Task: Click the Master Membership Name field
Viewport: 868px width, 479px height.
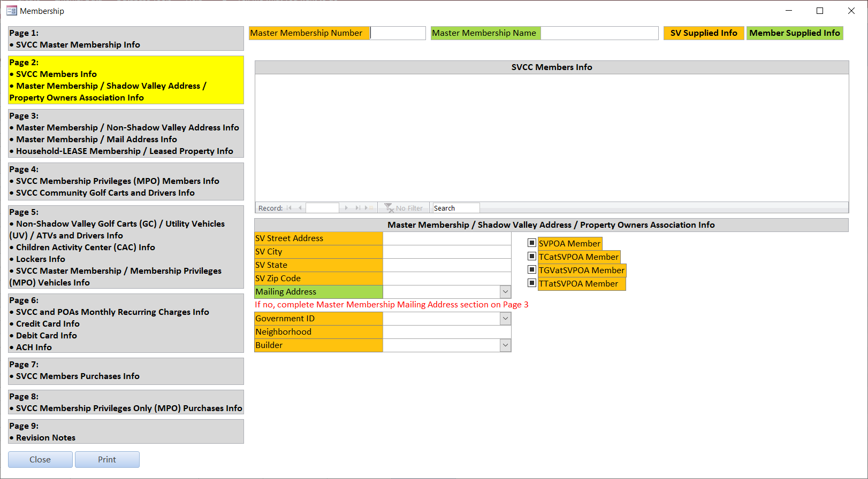Action: tap(599, 33)
